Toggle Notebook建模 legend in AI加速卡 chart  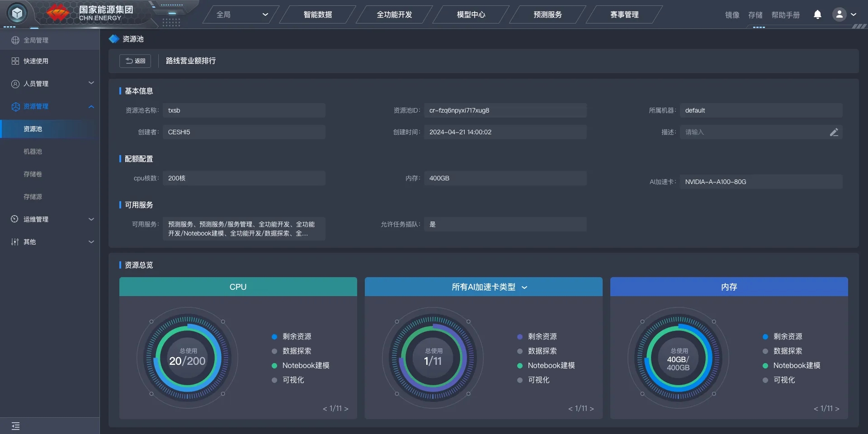pos(551,365)
